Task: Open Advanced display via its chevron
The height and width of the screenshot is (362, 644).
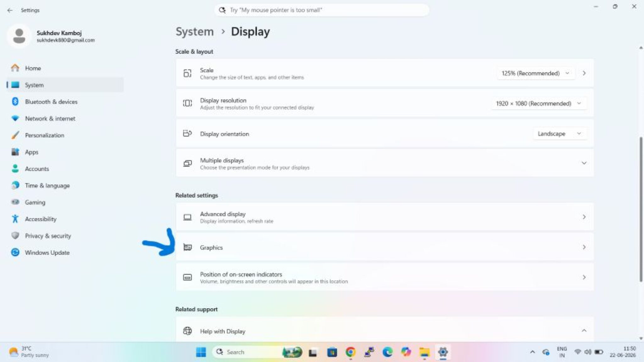Action: point(584,217)
